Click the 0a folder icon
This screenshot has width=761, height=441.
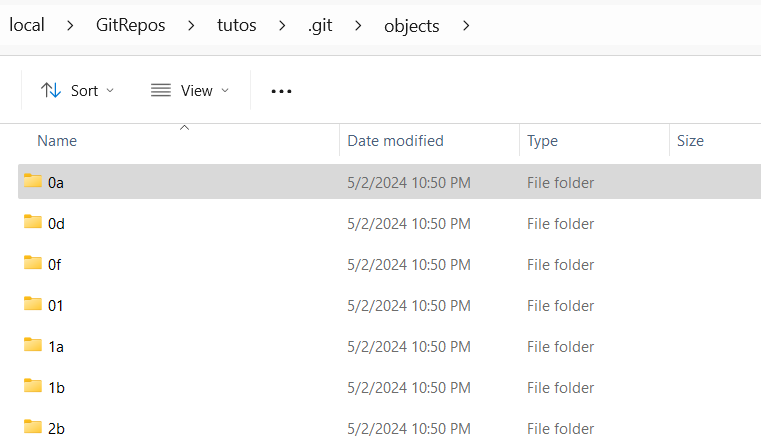tap(33, 182)
